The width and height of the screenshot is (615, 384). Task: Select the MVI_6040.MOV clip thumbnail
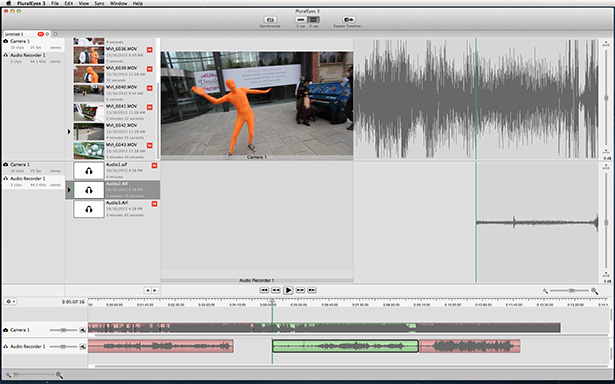89,93
